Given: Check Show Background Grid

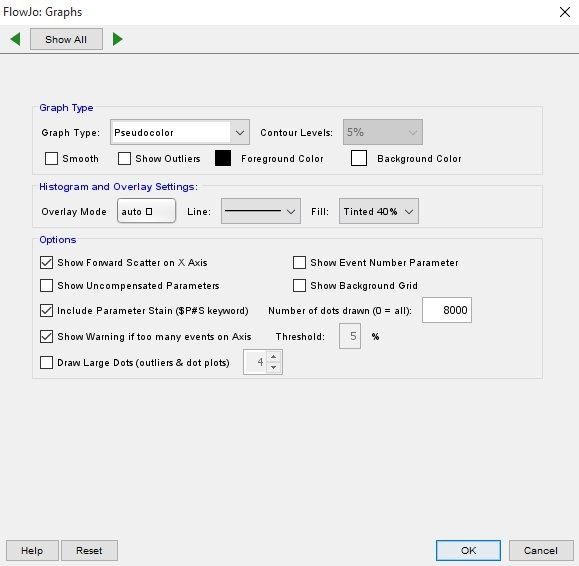Looking at the screenshot, I should [299, 285].
